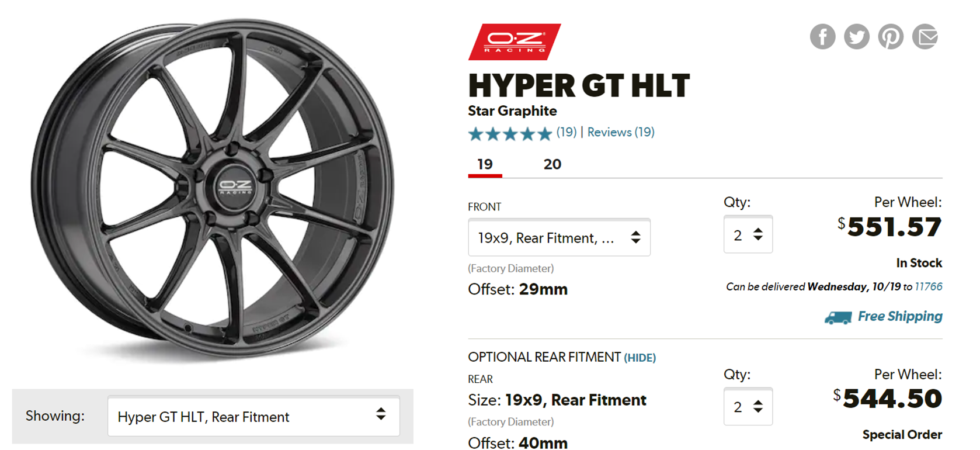This screenshot has height=450, width=980.
Task: Open the rear Qty dropdown
Action: pos(748,407)
